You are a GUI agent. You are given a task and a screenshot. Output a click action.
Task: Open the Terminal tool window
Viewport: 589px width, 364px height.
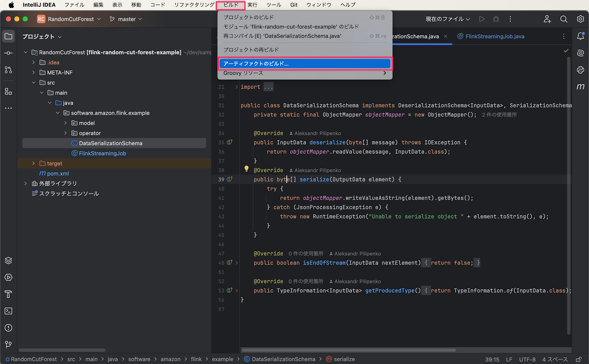(x=9, y=311)
